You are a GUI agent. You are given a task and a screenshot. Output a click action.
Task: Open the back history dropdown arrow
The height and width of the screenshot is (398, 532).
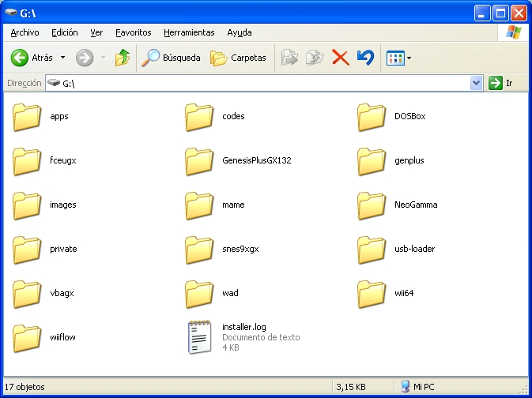(62, 58)
